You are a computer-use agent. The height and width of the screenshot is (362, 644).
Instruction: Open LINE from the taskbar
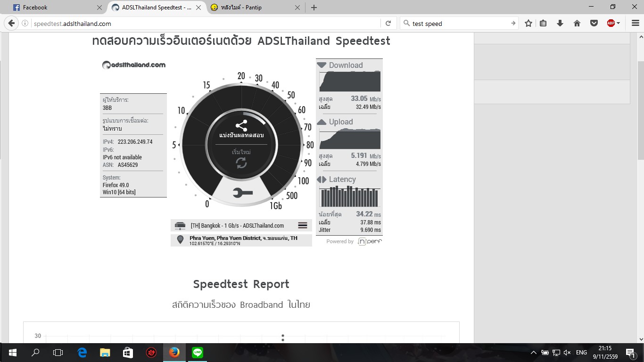197,353
